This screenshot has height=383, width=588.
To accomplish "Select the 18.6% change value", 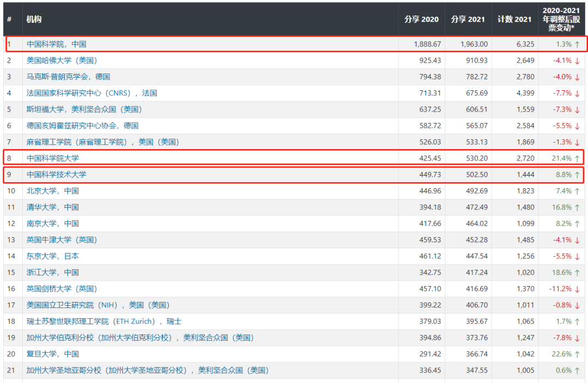I will 562,273.
